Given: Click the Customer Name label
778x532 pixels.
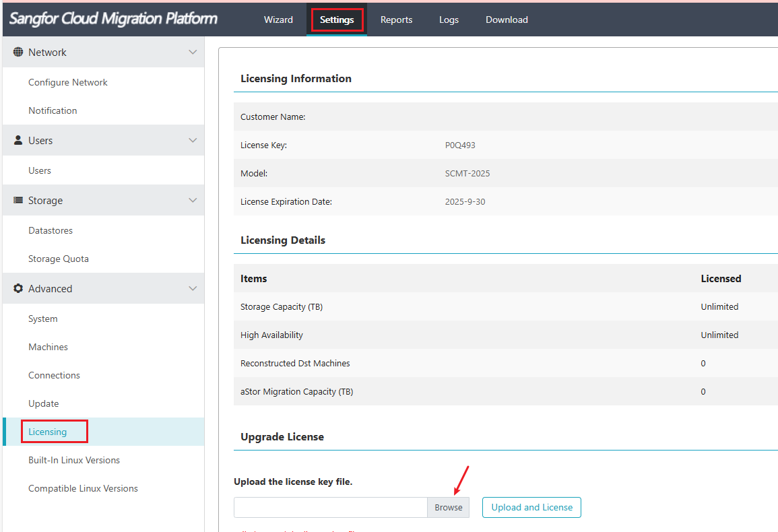Looking at the screenshot, I should point(273,117).
